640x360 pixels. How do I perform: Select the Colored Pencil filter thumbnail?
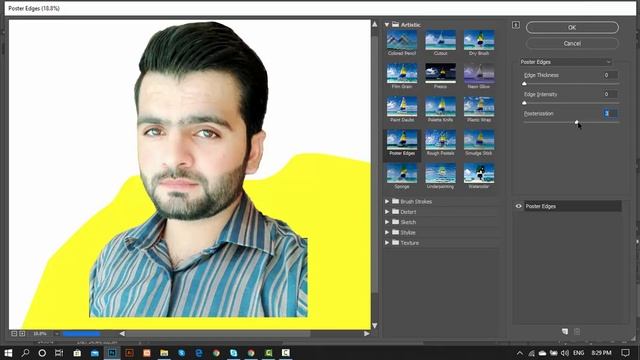coord(402,40)
